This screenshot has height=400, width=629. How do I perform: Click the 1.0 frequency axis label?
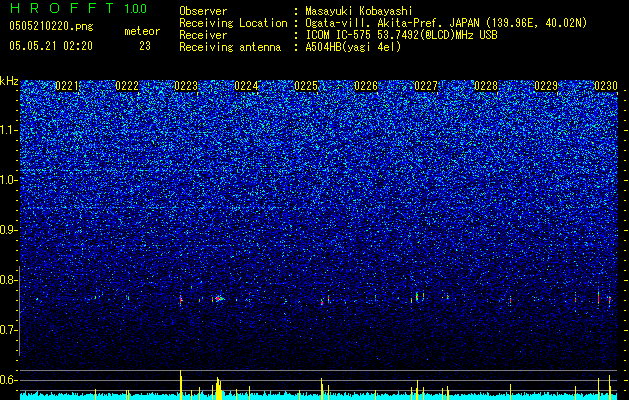pos(8,180)
